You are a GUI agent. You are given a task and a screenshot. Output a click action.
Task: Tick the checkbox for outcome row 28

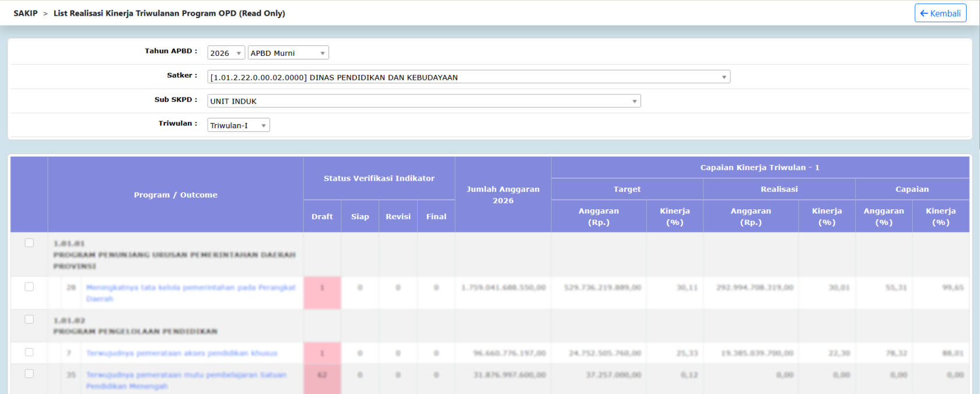pyautogui.click(x=29, y=287)
